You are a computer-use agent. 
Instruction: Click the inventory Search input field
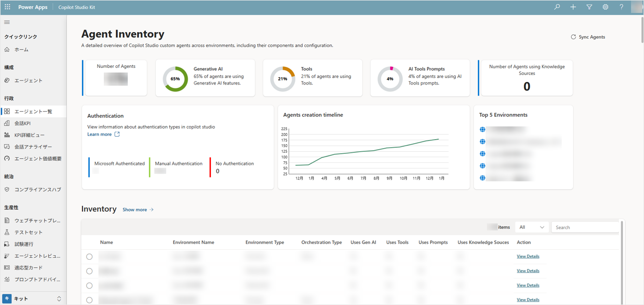[x=585, y=228]
